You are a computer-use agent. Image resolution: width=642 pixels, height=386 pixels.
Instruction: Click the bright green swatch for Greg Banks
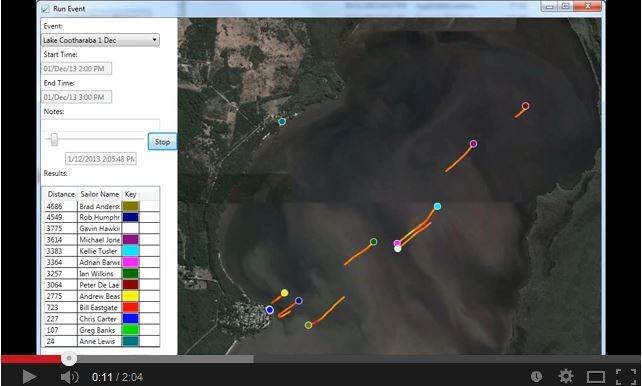point(131,330)
